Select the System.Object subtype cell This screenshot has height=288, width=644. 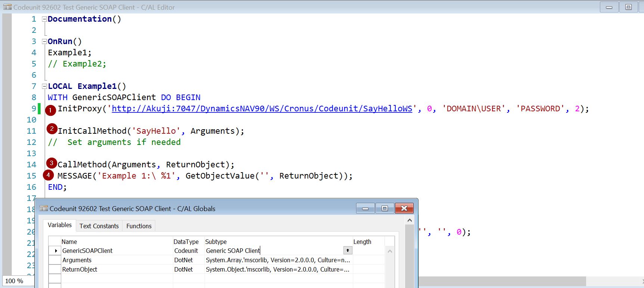279,269
